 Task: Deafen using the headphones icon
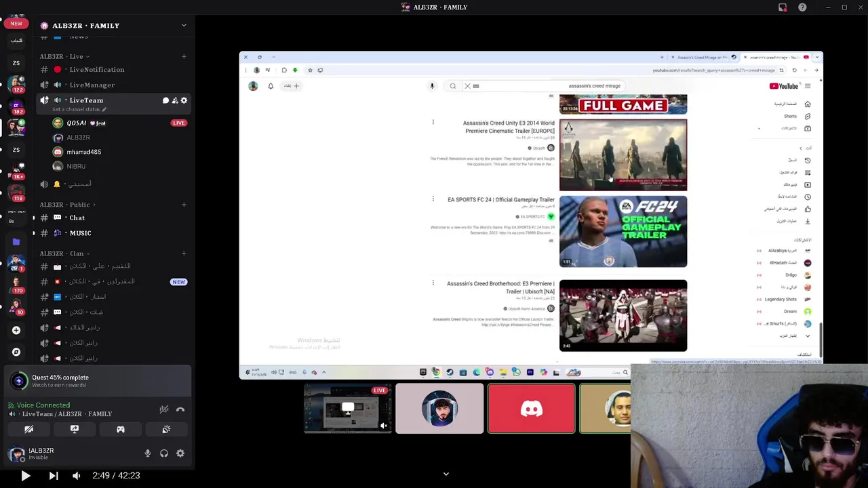click(x=164, y=453)
